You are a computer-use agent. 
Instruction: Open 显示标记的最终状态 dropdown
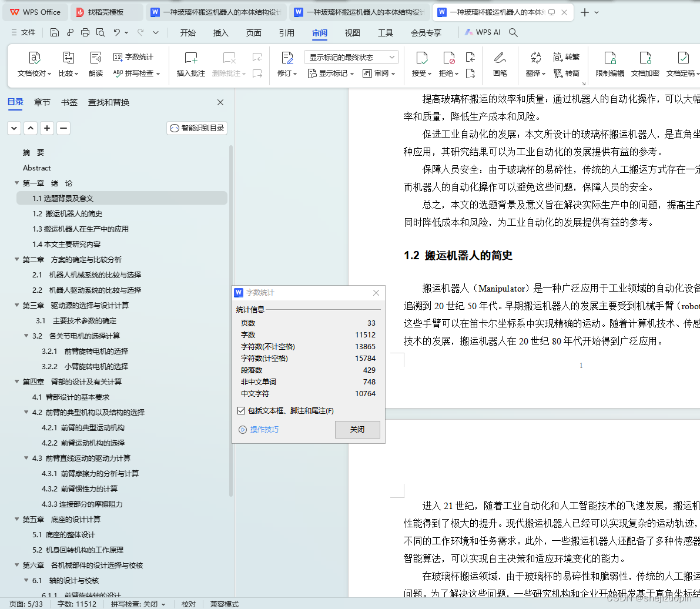[351, 57]
